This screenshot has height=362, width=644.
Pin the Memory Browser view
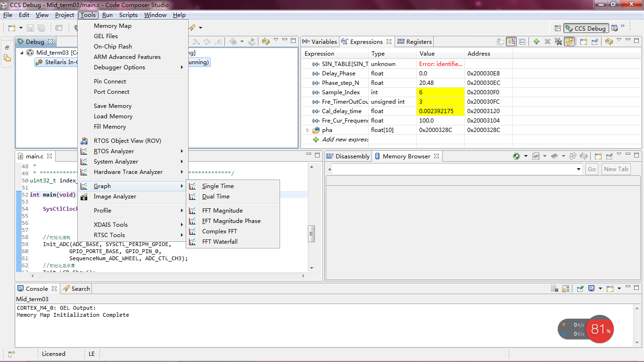pyautogui.click(x=609, y=156)
